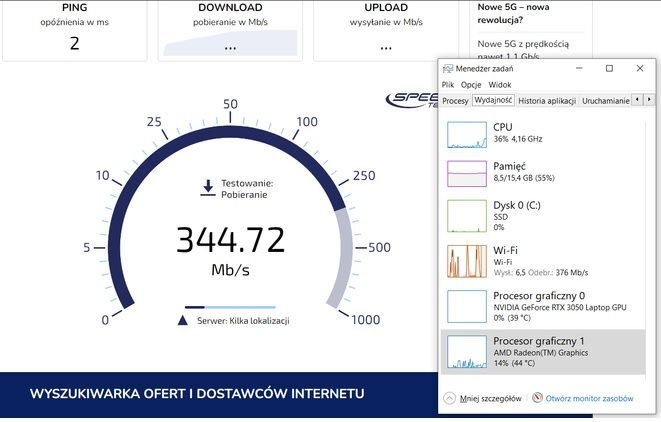Click the resource monitor icon
The image size is (661, 422).
(x=537, y=398)
